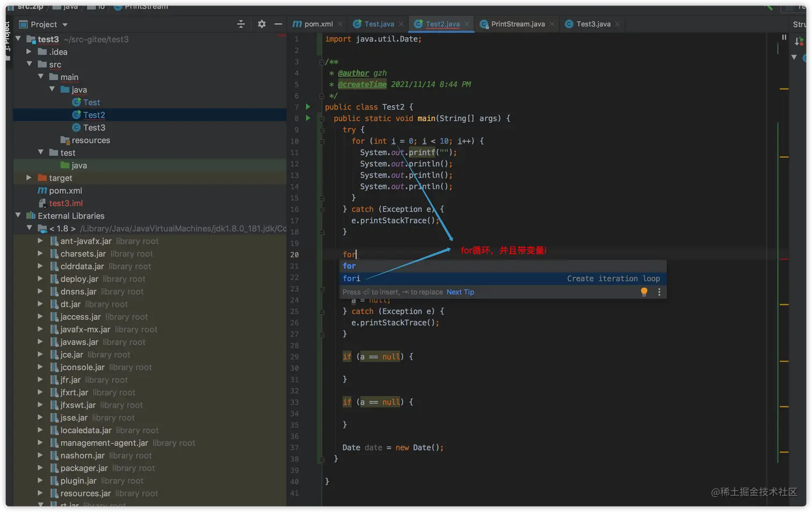
Task: Click the red error stripe marker
Action: (x=784, y=259)
